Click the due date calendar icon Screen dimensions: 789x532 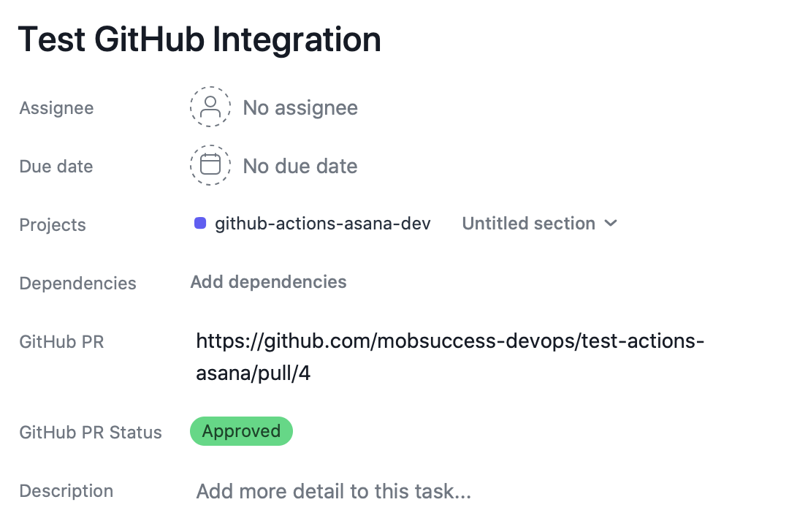tap(210, 165)
